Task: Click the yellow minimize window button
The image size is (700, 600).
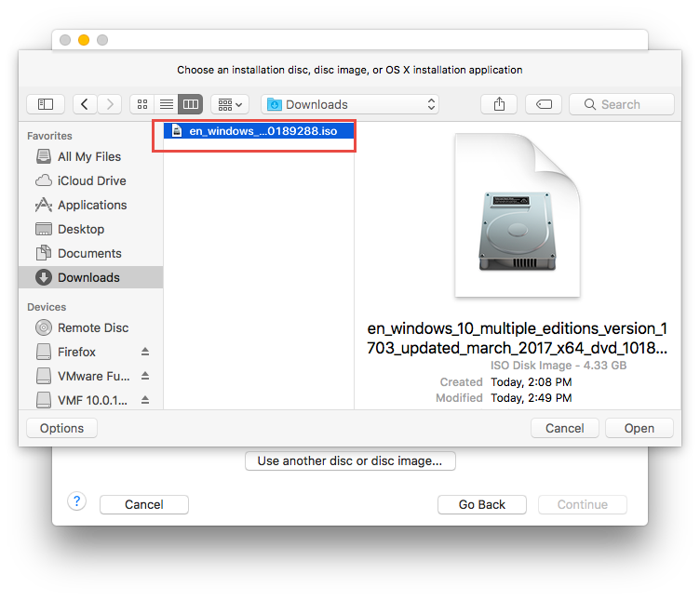Action: (84, 40)
